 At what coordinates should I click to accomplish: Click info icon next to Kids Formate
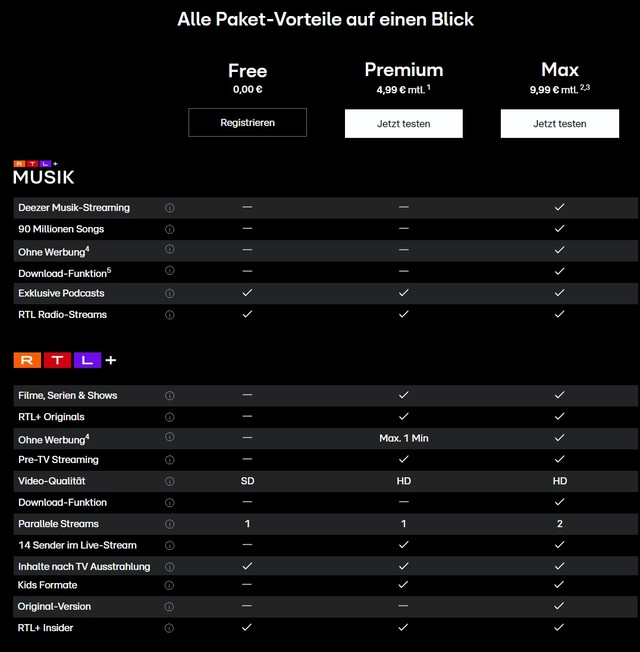[169, 585]
